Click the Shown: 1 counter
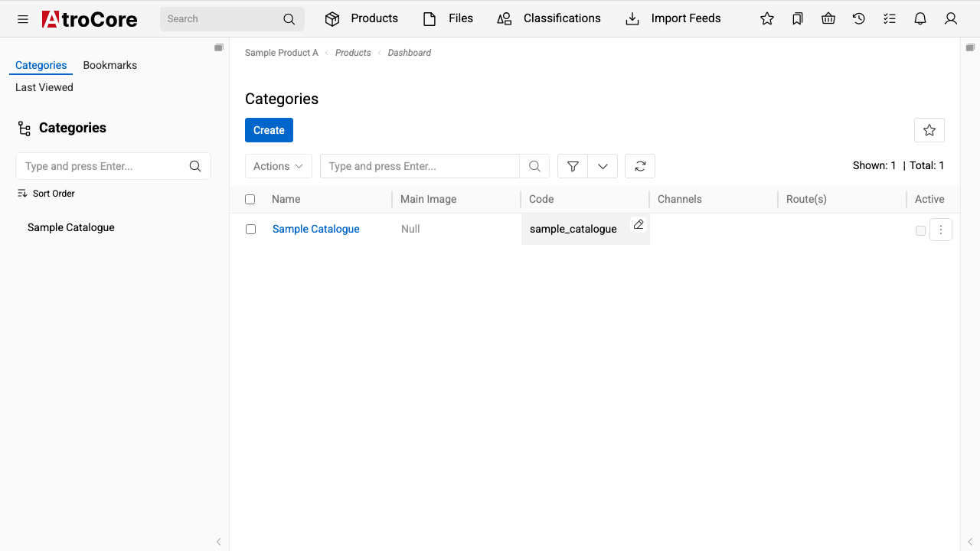Image resolution: width=980 pixels, height=551 pixels. pos(874,165)
